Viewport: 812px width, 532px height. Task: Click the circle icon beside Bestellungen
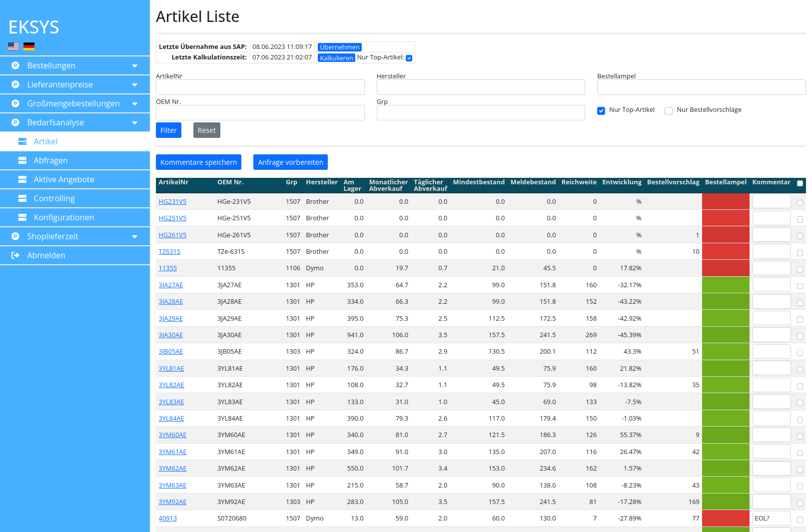point(15,65)
